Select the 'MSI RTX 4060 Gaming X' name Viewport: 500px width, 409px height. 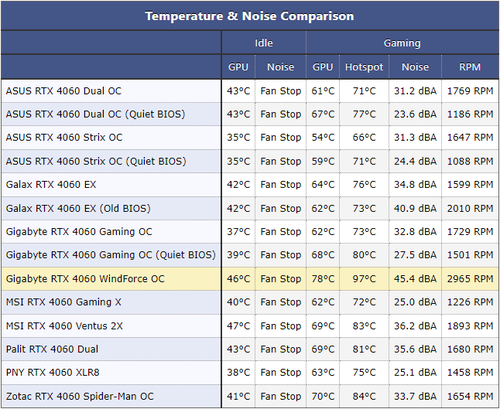[x=63, y=302]
